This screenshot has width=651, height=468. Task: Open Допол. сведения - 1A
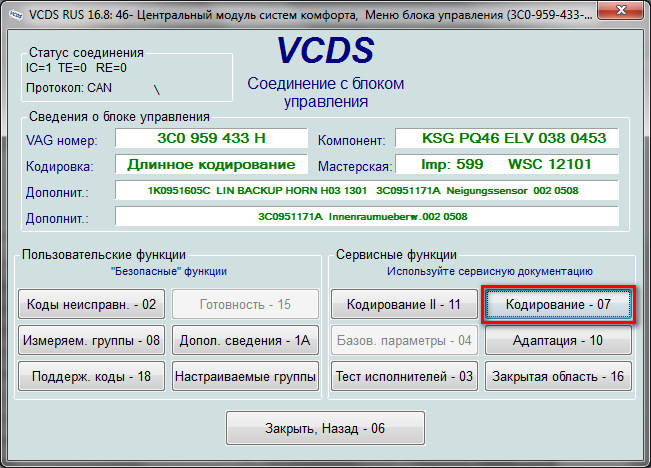point(245,341)
